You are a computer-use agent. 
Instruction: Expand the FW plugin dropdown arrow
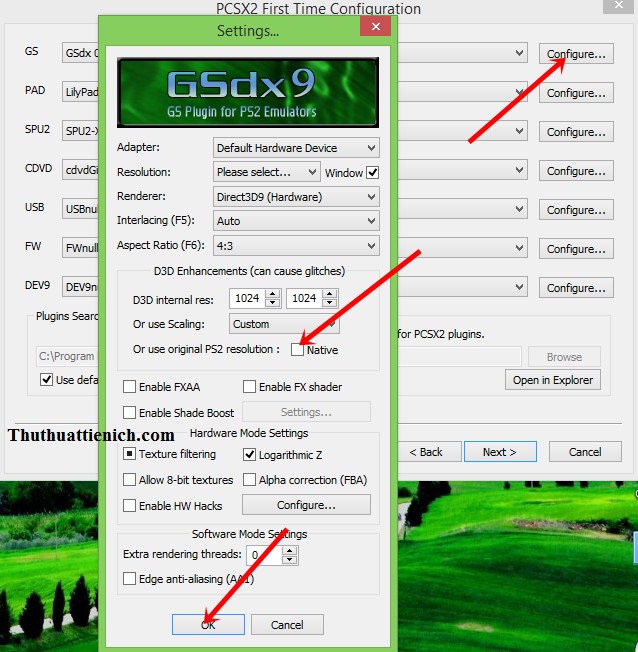pyautogui.click(x=519, y=248)
